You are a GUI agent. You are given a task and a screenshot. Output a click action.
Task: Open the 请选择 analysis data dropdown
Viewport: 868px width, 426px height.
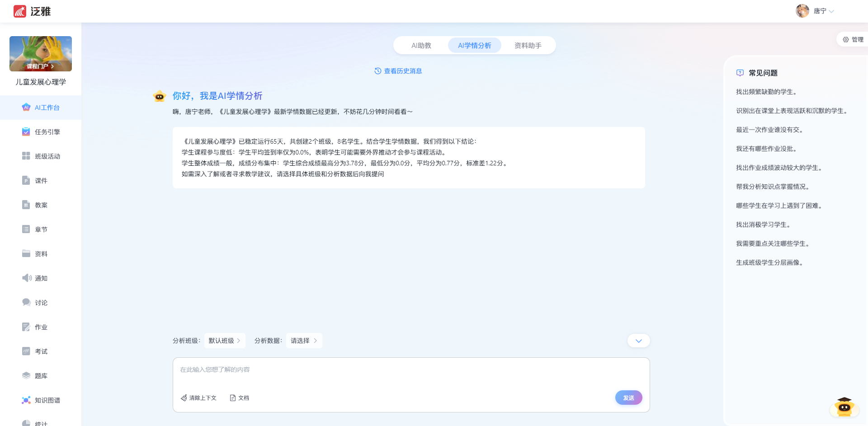click(x=304, y=341)
